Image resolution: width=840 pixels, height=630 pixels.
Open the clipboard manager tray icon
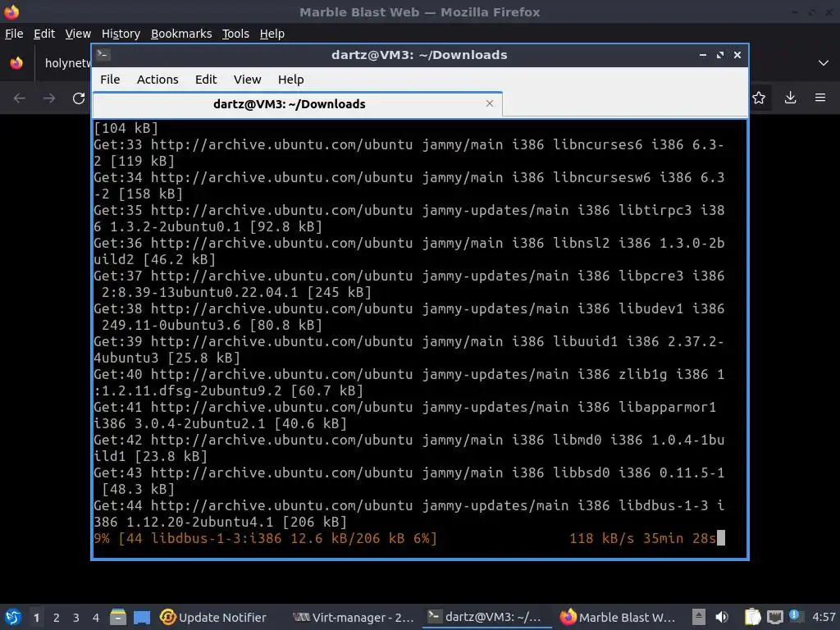(752, 617)
